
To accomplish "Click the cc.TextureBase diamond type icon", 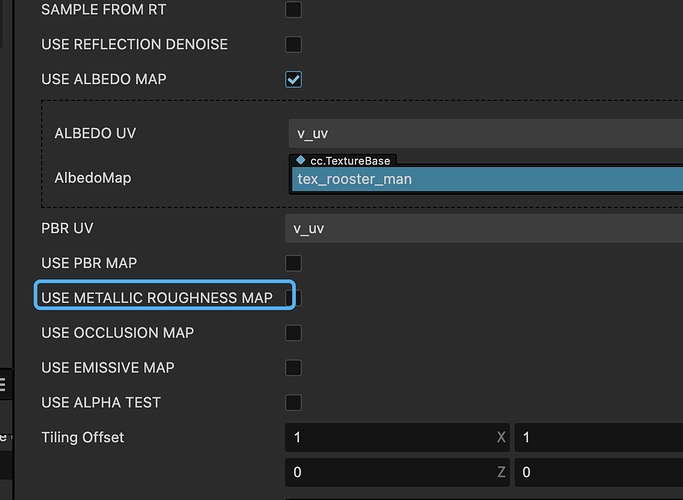I will 300,160.
